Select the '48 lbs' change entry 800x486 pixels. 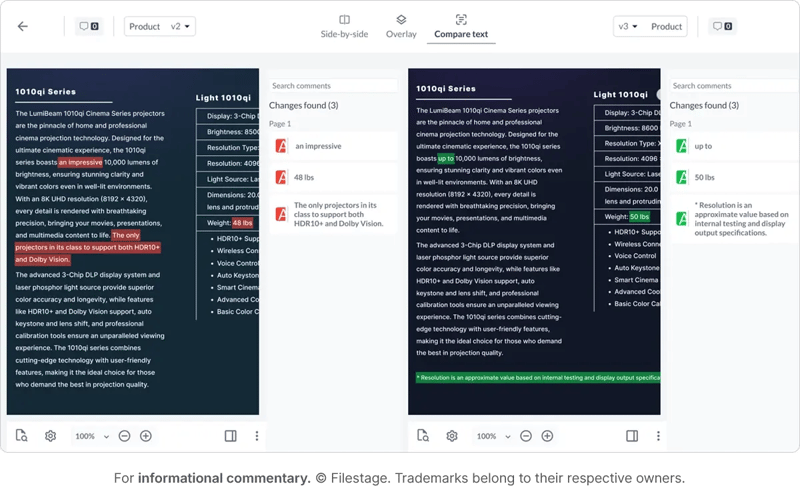pos(333,177)
